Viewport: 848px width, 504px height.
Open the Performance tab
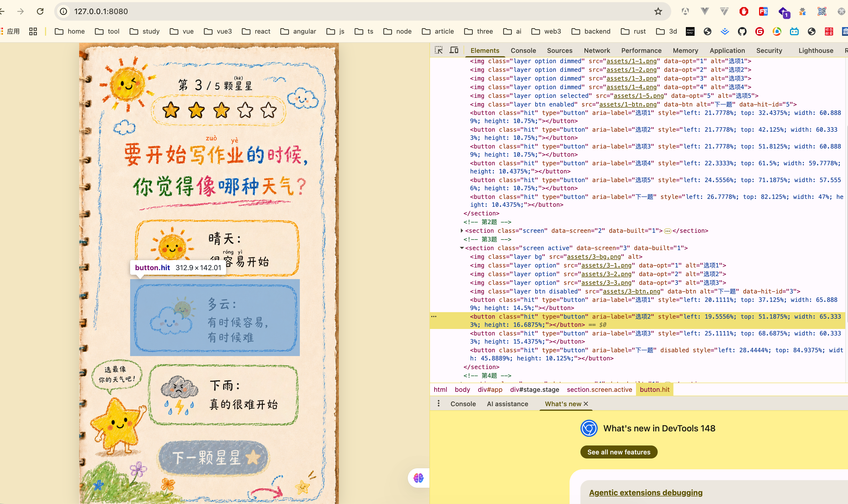coord(641,51)
